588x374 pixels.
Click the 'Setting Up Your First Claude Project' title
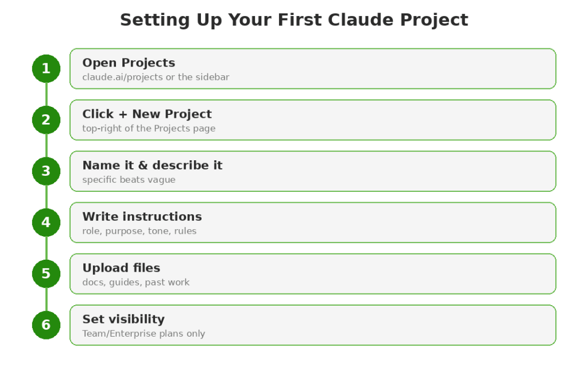(294, 20)
